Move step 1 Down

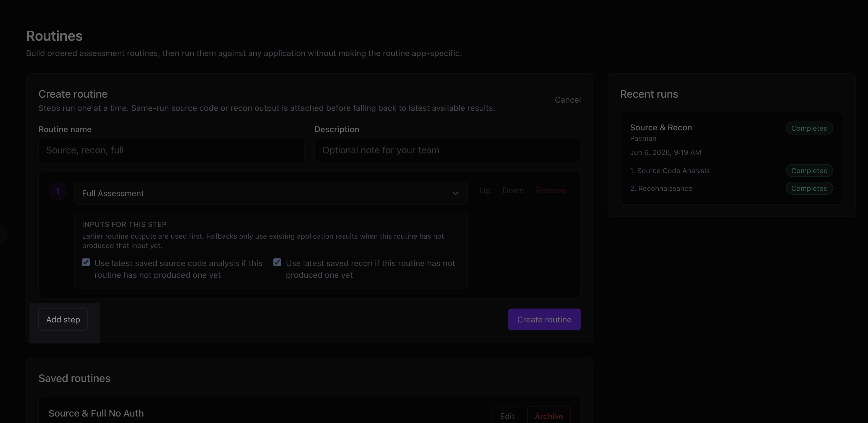tap(513, 190)
